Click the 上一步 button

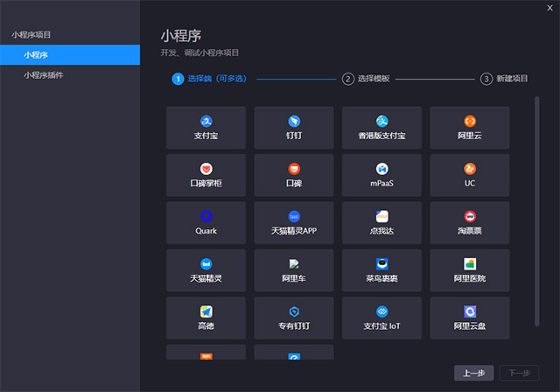(474, 373)
